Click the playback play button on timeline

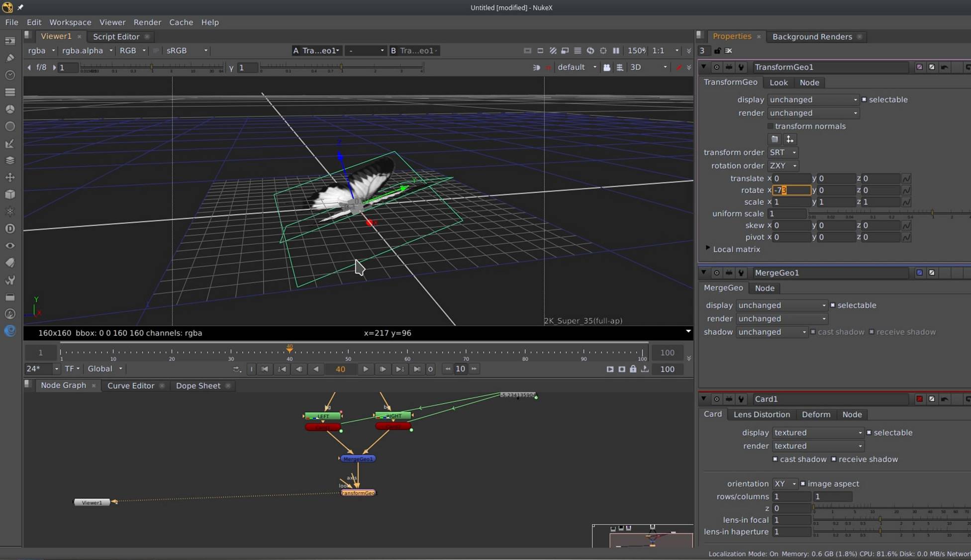click(365, 369)
